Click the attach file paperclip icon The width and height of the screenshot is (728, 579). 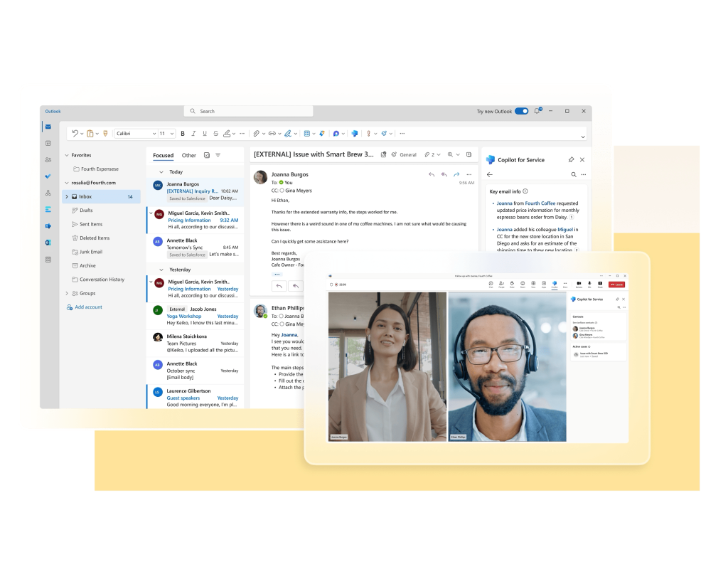click(256, 133)
